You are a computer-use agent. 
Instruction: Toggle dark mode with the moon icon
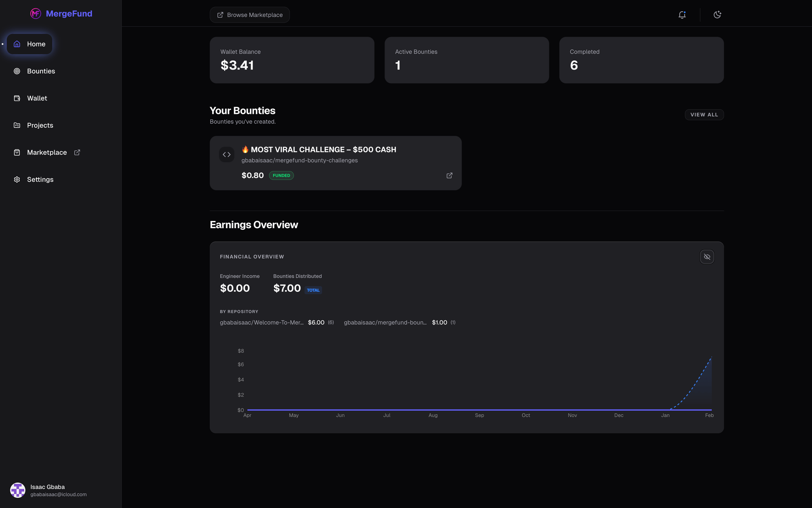point(718,14)
